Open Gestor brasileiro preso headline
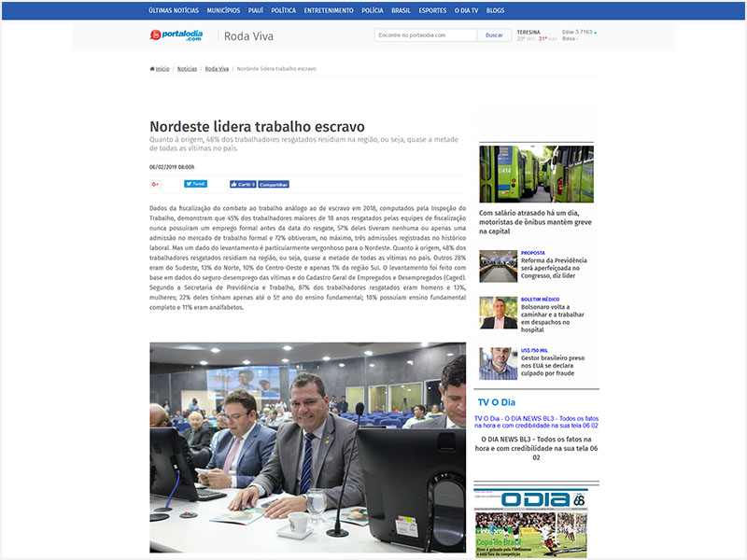Viewport: 747px width, 560px height. [x=553, y=366]
